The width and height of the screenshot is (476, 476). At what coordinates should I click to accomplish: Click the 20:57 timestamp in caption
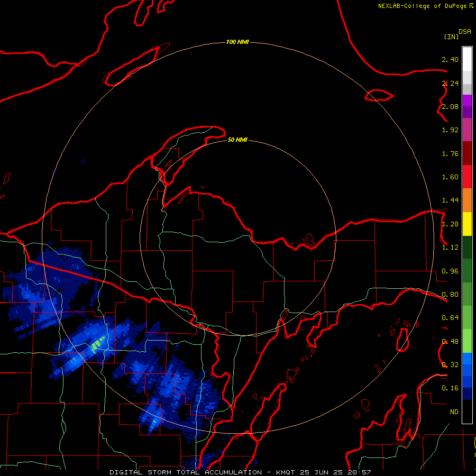[361, 472]
